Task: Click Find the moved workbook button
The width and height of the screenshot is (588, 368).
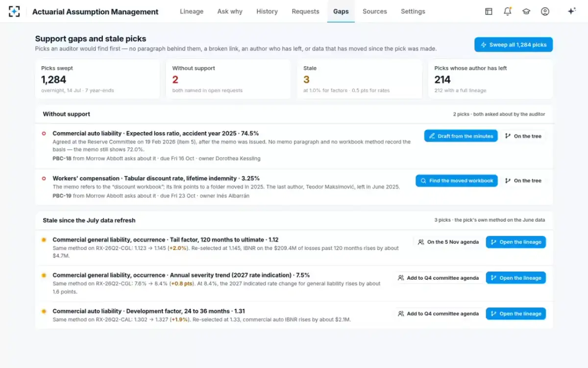Action: pyautogui.click(x=457, y=181)
